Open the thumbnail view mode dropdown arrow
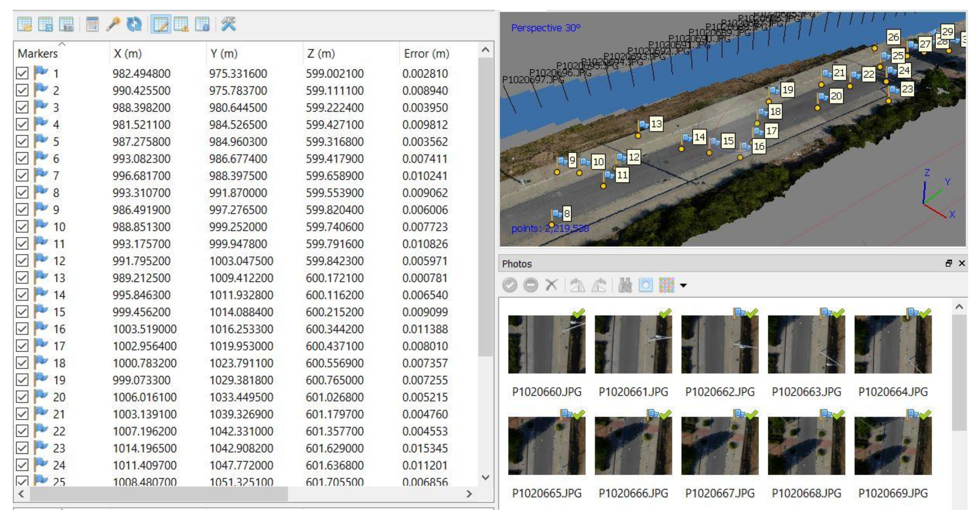Screen dimensions: 980x521 point(683,285)
